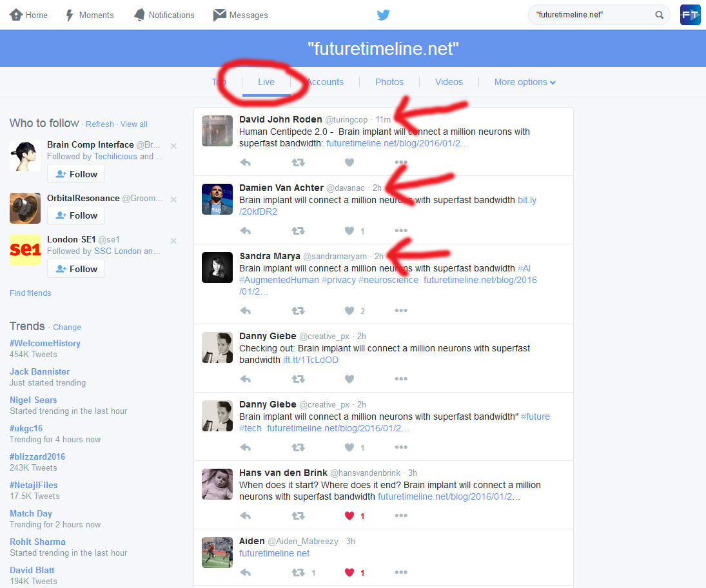Follow Brain Comp Interface
The width and height of the screenshot is (706, 588).
click(x=76, y=174)
